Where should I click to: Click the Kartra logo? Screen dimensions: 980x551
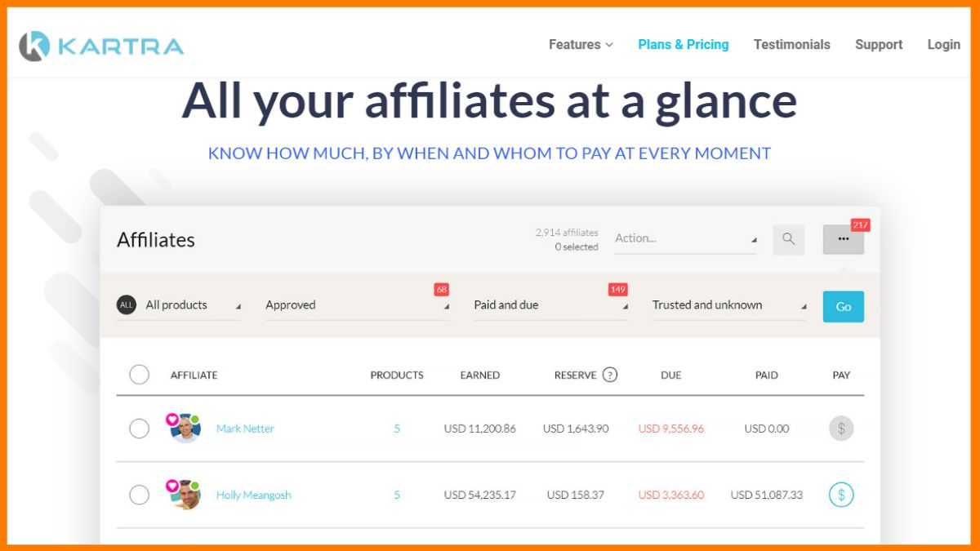102,46
